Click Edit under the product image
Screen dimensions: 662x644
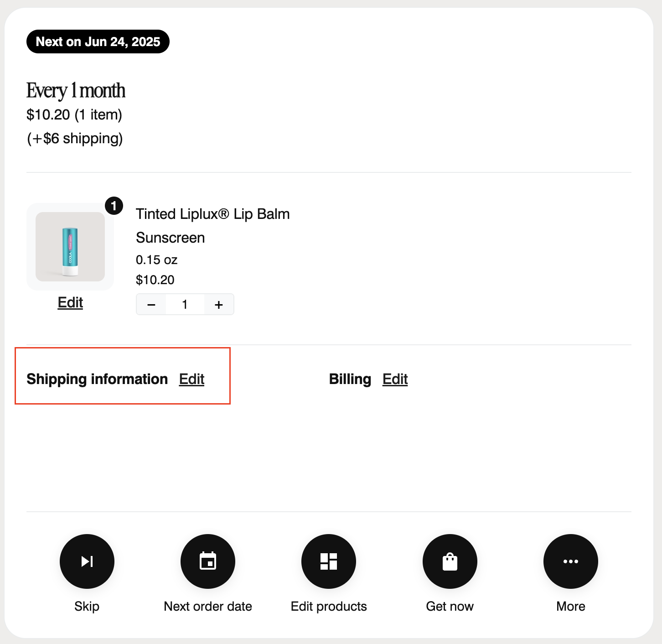point(70,302)
